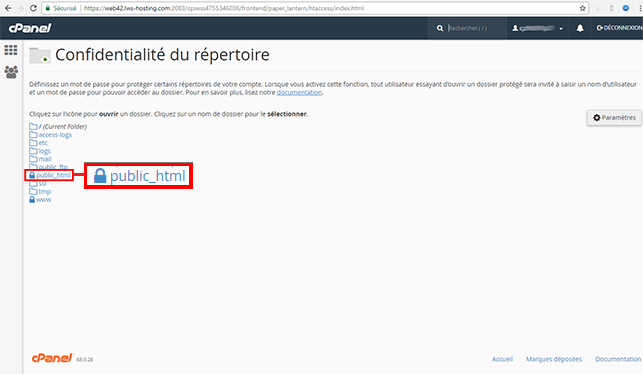Click the blue extension icon in browser toolbar
The height and width of the screenshot is (374, 643).
[626, 8]
